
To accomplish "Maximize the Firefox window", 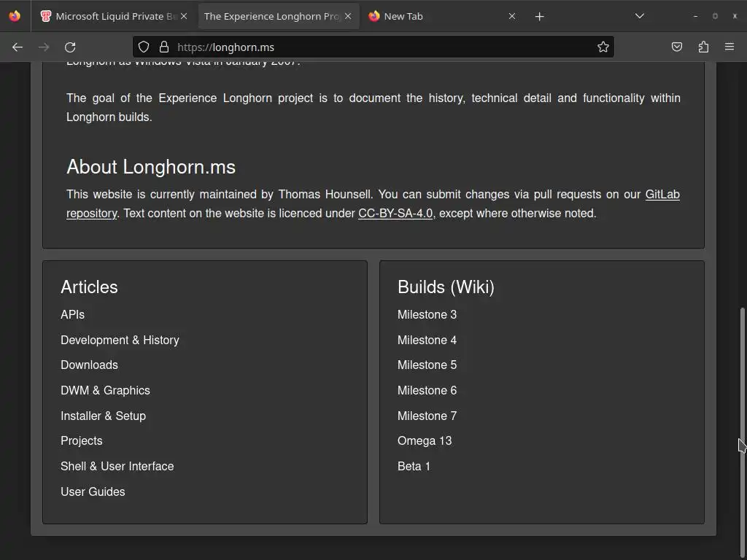I will [x=715, y=16].
